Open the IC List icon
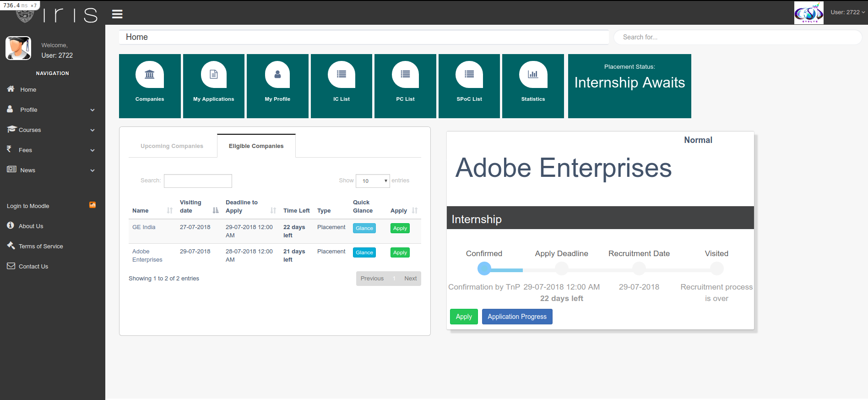Viewport: 868px width, 400px height. coord(342,75)
